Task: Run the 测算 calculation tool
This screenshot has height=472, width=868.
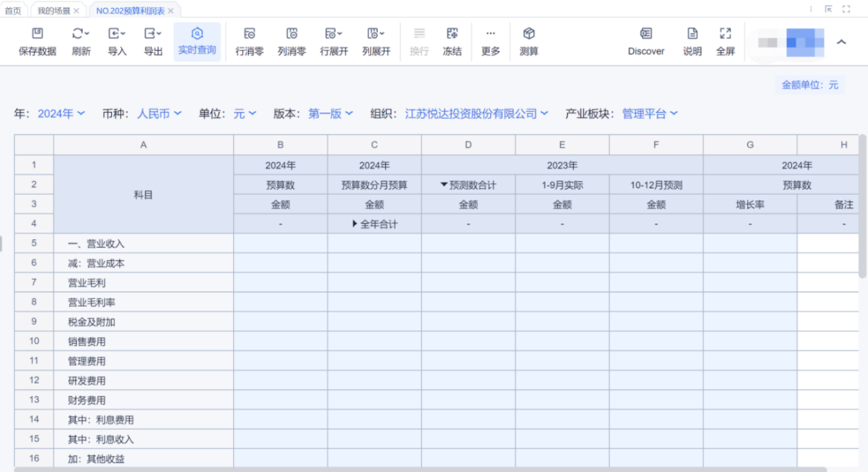Action: point(529,34)
